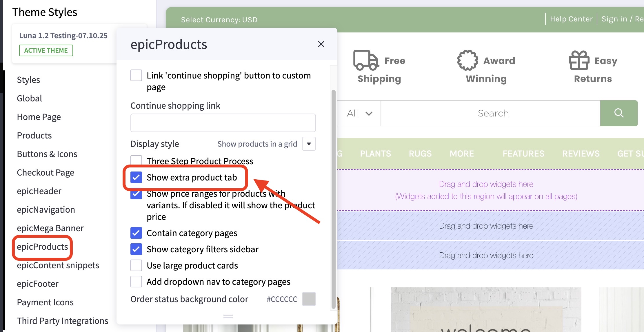Uncheck Contain category pages
Viewport: 644px width, 332px height.
pyautogui.click(x=136, y=233)
